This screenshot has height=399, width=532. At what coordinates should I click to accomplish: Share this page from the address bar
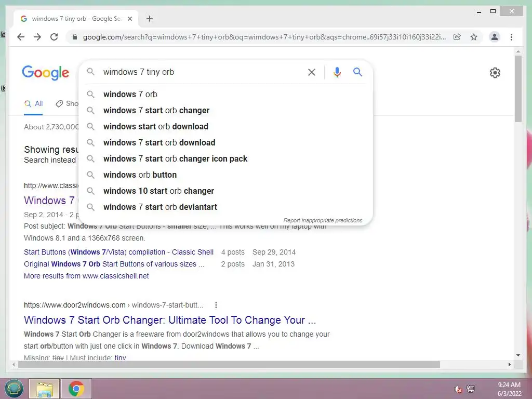click(457, 37)
